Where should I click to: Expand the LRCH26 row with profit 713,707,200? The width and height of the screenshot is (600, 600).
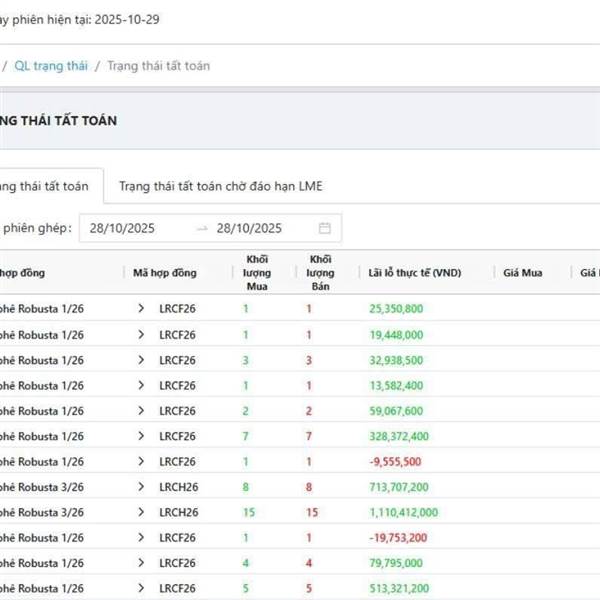pos(141,487)
